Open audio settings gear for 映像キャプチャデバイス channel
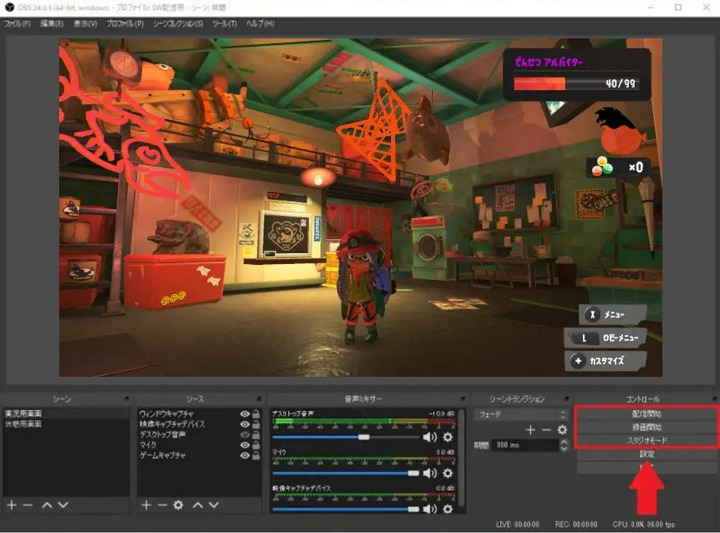This screenshot has height=533, width=720. (448, 509)
